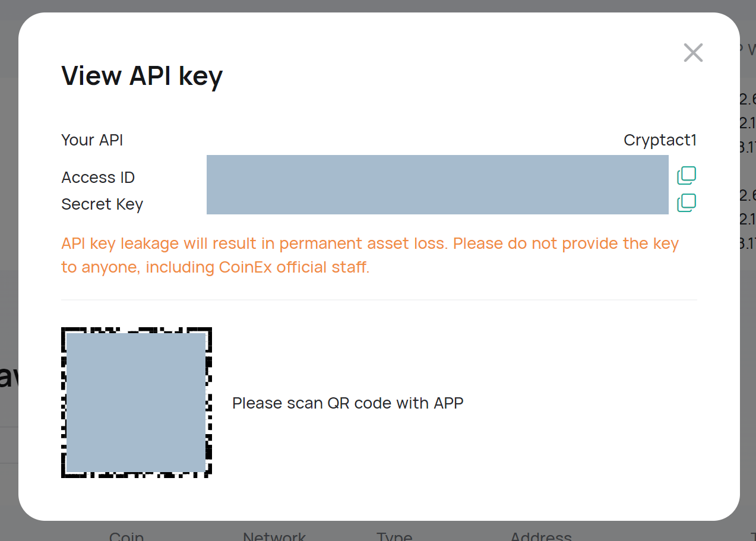Click the hidden Access ID value
This screenshot has height=541, width=756.
[437, 170]
